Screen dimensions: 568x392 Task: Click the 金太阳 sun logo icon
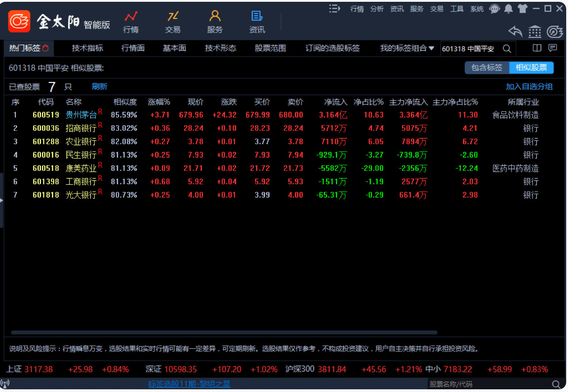coord(19,21)
